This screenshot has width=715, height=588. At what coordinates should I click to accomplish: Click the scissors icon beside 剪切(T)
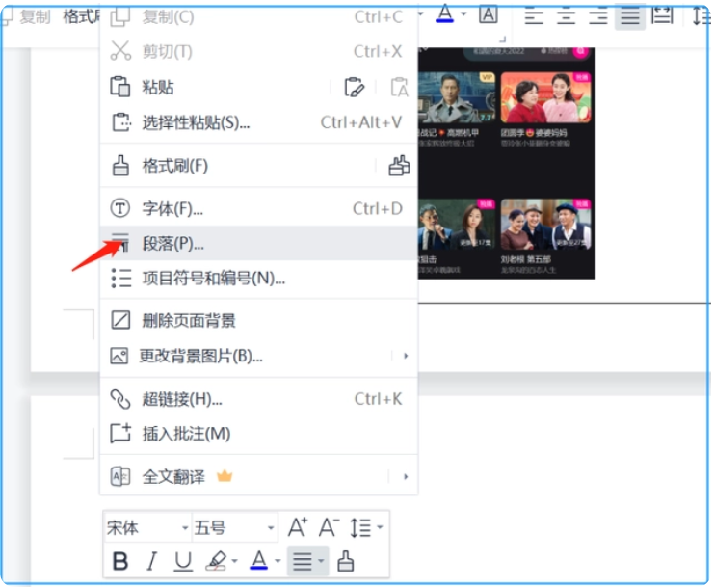(120, 51)
